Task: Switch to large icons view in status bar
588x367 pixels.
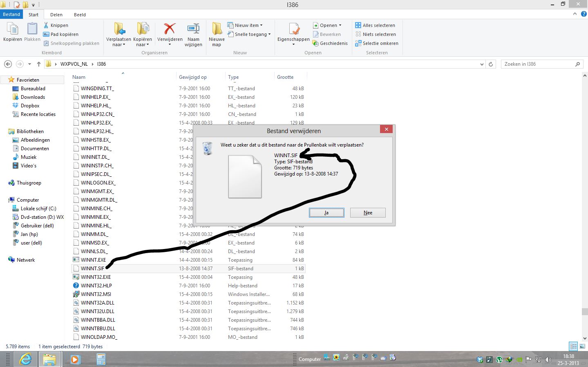Action: (x=582, y=346)
